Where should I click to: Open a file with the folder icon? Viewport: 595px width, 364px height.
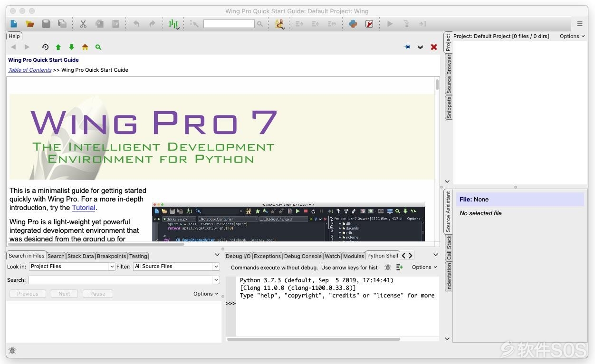tap(30, 24)
